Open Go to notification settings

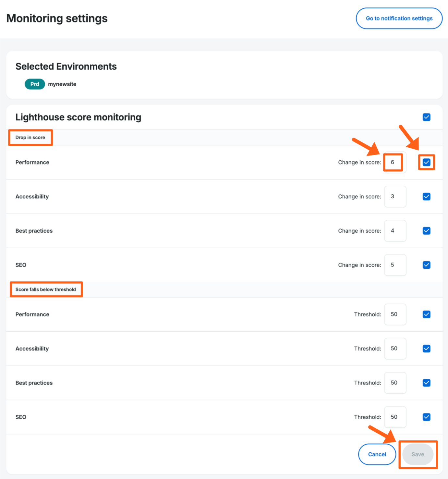tap(399, 18)
